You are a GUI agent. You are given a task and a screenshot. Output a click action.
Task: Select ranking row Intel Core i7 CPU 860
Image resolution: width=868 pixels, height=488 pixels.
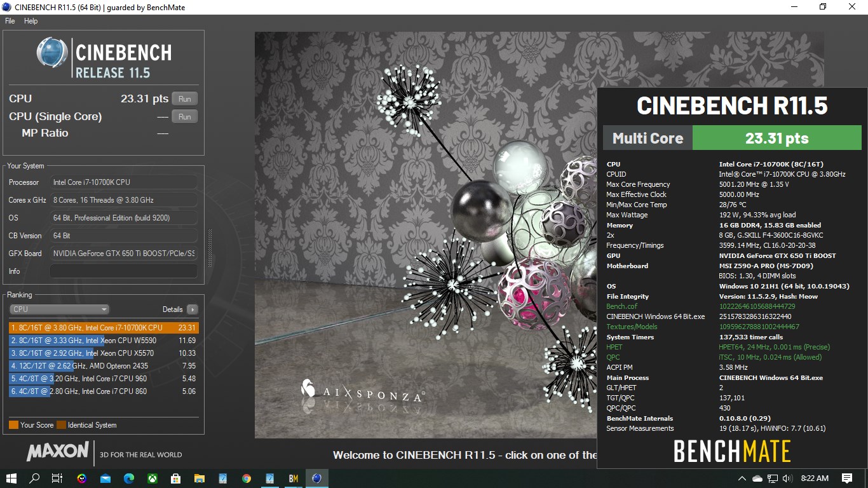point(104,391)
